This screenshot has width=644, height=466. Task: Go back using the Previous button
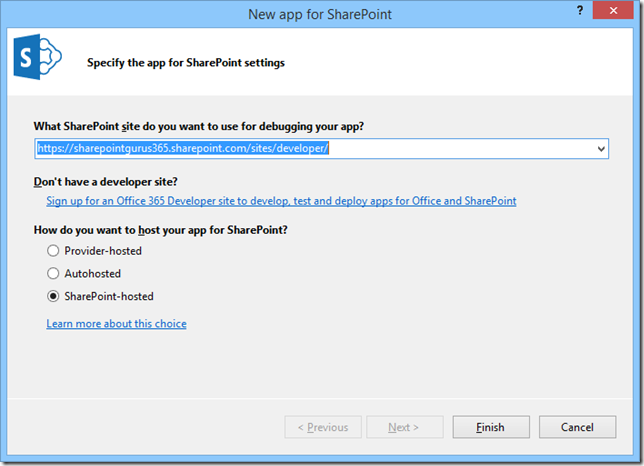click(321, 427)
